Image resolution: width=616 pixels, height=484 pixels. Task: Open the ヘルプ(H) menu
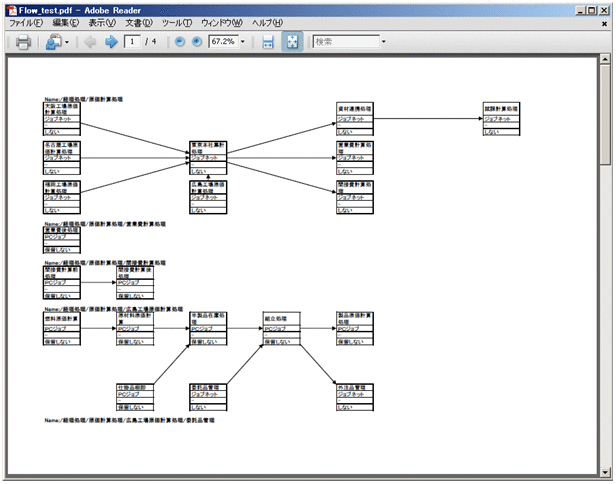pos(266,22)
